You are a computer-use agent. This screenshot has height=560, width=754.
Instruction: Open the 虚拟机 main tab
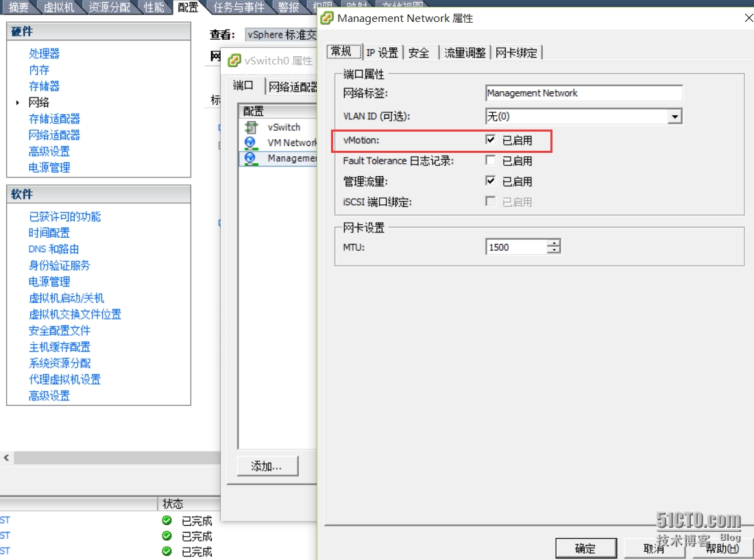pos(59,8)
